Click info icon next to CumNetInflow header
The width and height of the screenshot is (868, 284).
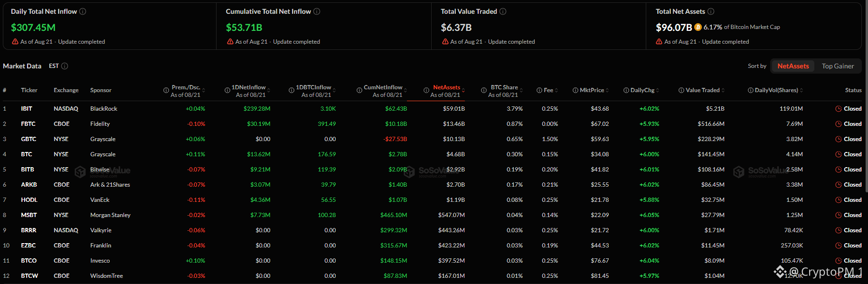[x=359, y=90]
